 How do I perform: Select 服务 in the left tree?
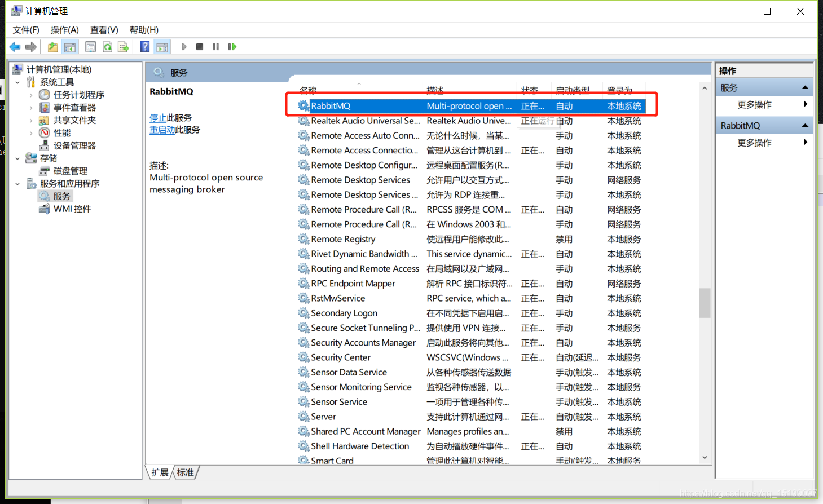61,196
